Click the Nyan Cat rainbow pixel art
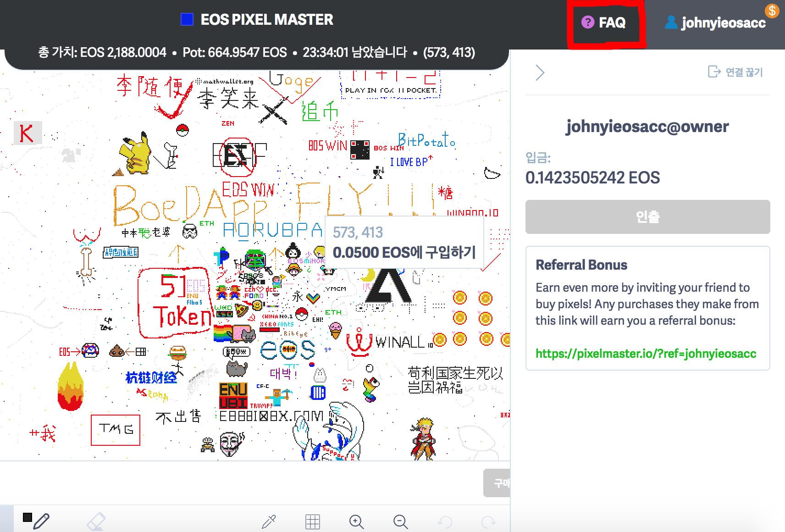Screen dimensions: 785x532 pyautogui.click(x=234, y=332)
